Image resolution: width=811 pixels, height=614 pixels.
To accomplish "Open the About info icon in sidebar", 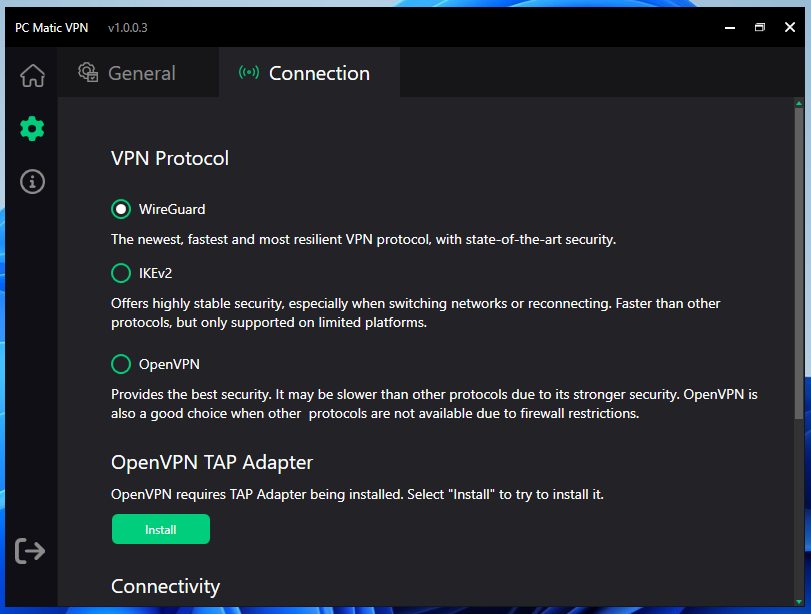I will tap(32, 182).
